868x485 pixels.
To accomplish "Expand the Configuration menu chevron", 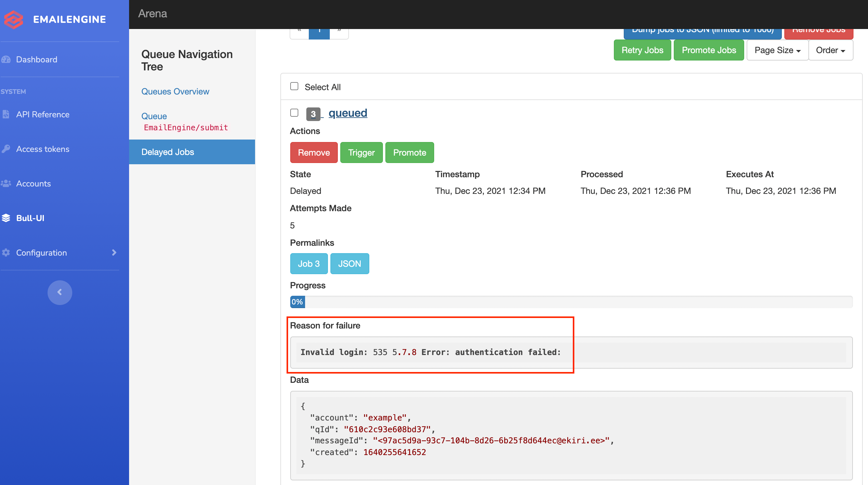I will [114, 253].
